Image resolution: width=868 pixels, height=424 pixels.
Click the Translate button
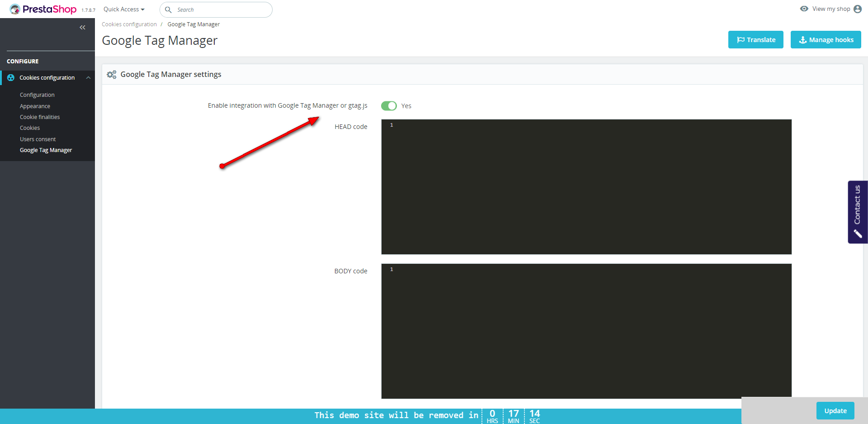click(756, 40)
